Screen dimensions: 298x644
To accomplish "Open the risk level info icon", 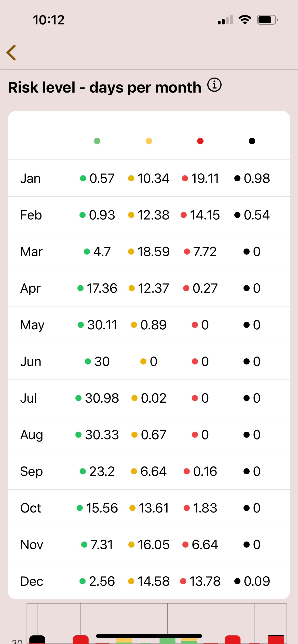I will pyautogui.click(x=214, y=85).
